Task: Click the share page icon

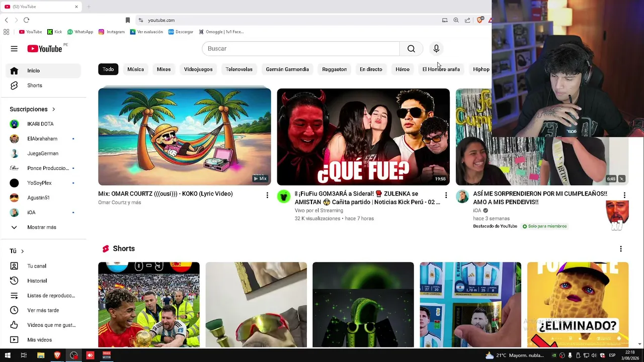Action: click(x=467, y=20)
